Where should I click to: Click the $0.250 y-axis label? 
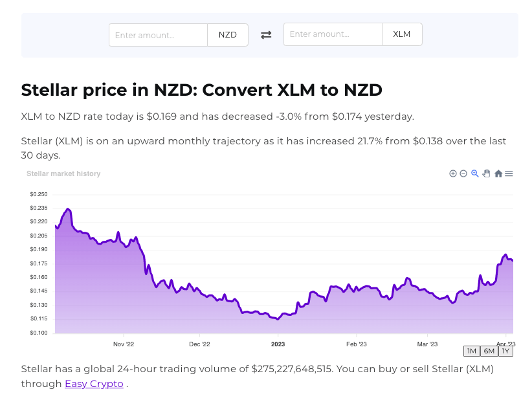(x=39, y=194)
